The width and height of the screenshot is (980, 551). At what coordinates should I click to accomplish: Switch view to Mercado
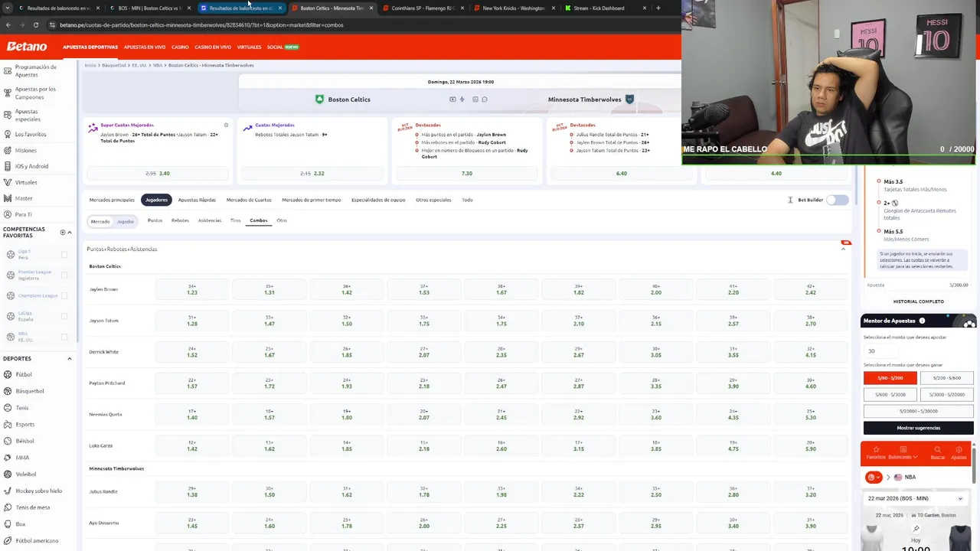click(100, 221)
